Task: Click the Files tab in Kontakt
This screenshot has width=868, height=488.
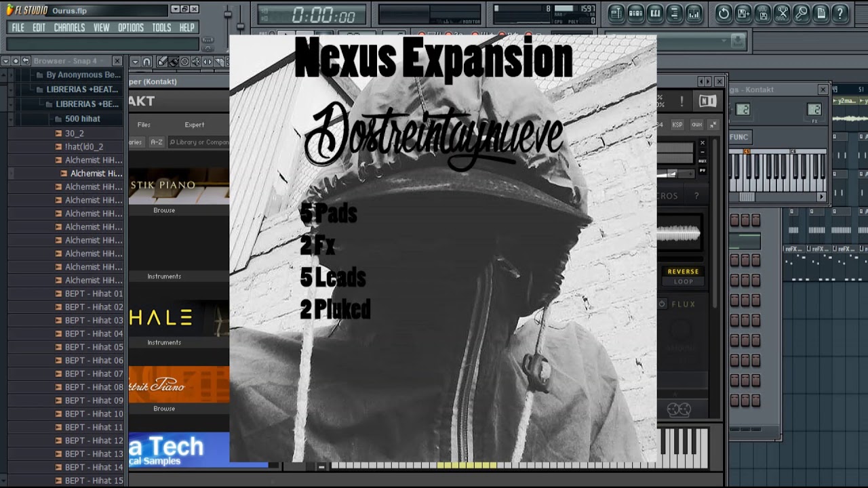Action: coord(144,125)
